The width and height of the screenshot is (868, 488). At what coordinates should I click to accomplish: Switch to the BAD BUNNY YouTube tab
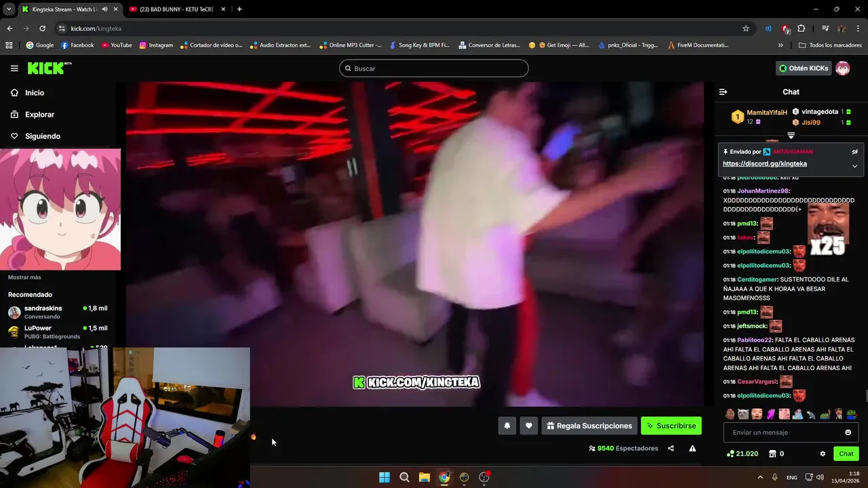click(176, 9)
